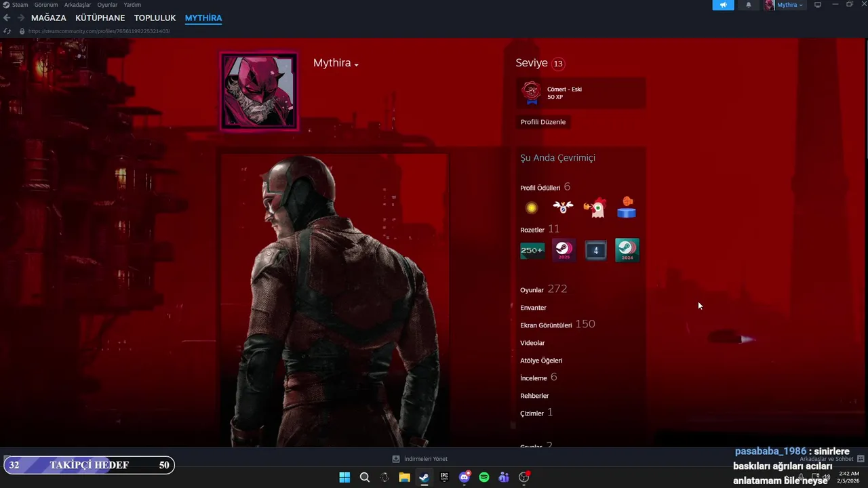This screenshot has height=488, width=868.
Task: Click the profile URL address field
Action: 99,31
